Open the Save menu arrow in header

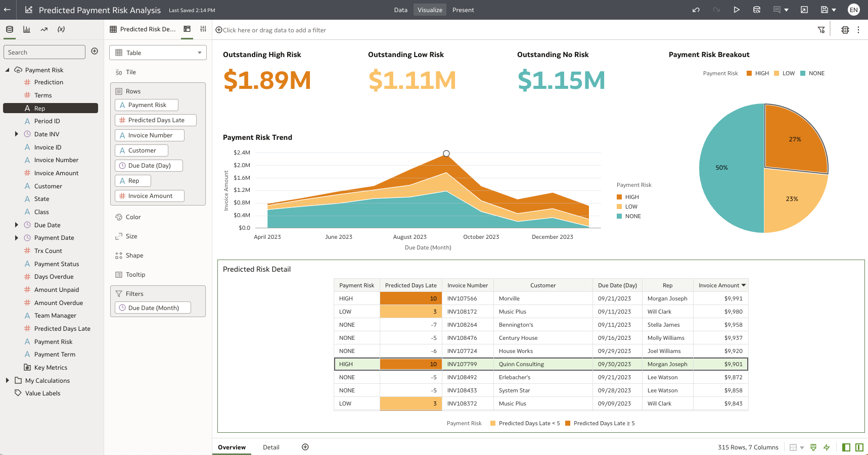click(x=834, y=10)
